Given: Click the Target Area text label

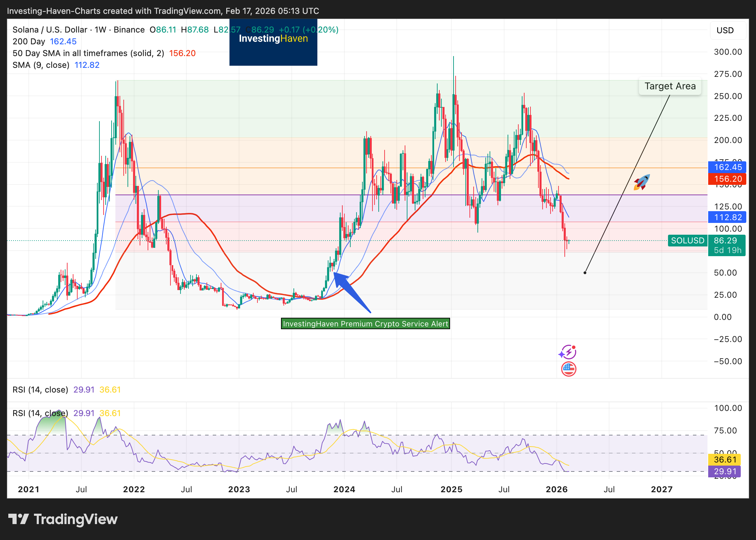Looking at the screenshot, I should [670, 86].
